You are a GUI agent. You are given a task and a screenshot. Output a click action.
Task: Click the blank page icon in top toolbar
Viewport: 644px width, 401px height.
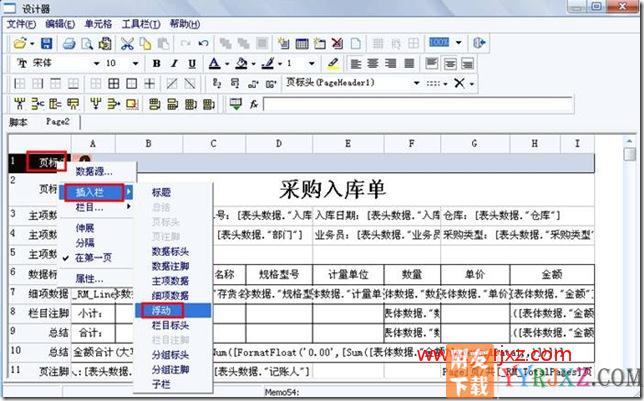point(356,43)
